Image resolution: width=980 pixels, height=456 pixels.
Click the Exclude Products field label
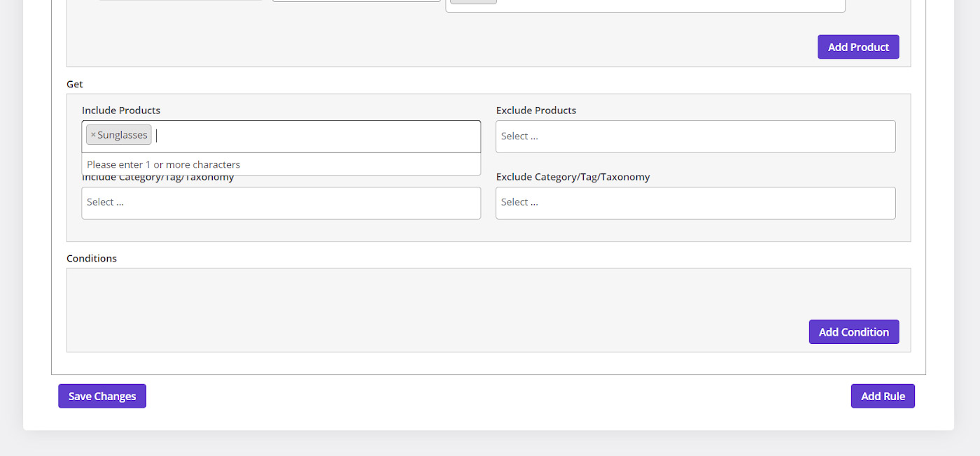point(536,111)
